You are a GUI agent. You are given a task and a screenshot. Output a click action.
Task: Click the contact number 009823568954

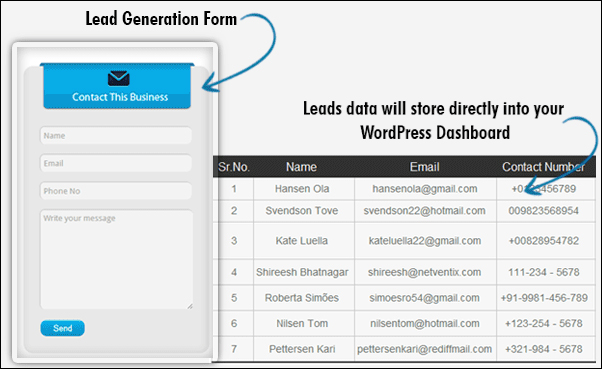point(544,211)
